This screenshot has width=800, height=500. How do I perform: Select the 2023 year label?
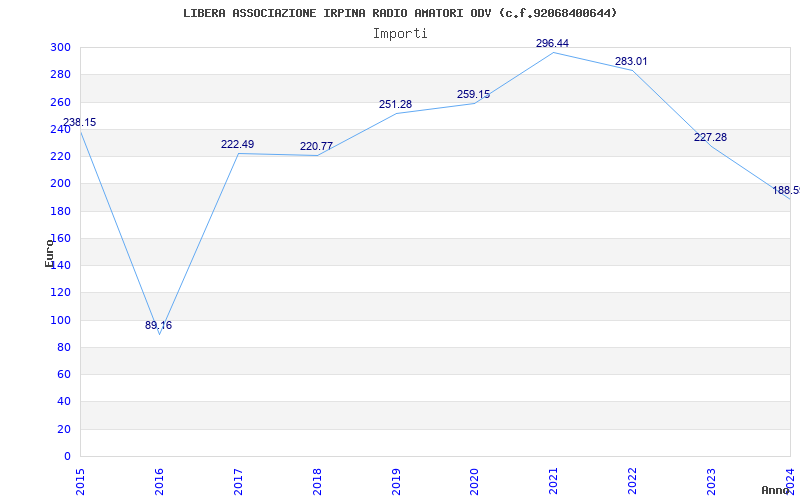tap(711, 482)
